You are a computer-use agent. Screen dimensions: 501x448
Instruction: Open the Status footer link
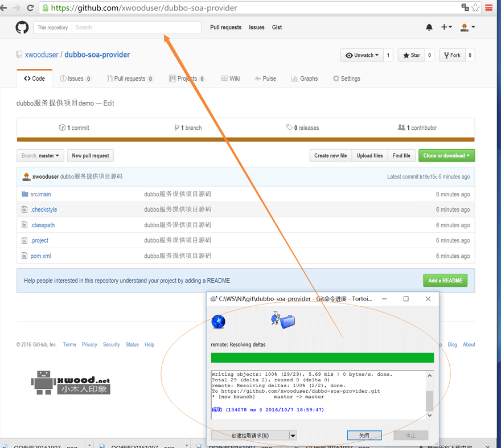click(132, 344)
